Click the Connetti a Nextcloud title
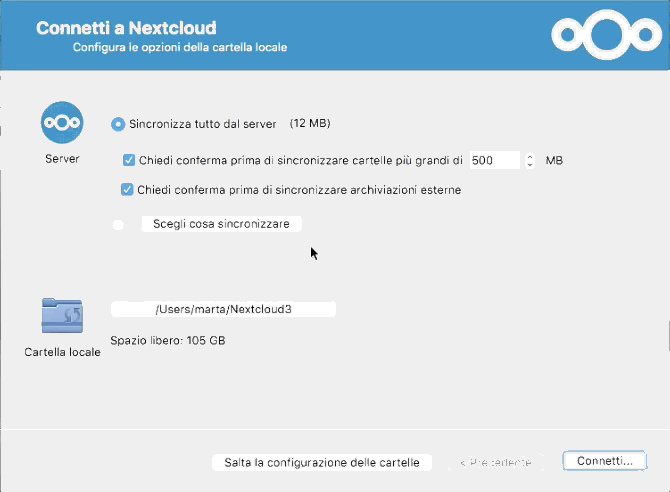This screenshot has width=670, height=492. click(126, 28)
